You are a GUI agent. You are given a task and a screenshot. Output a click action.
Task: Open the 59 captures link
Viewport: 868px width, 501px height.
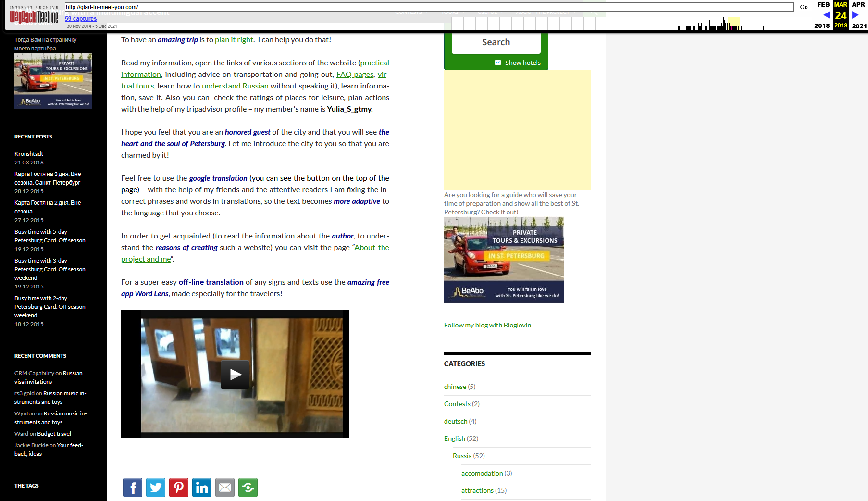[81, 19]
